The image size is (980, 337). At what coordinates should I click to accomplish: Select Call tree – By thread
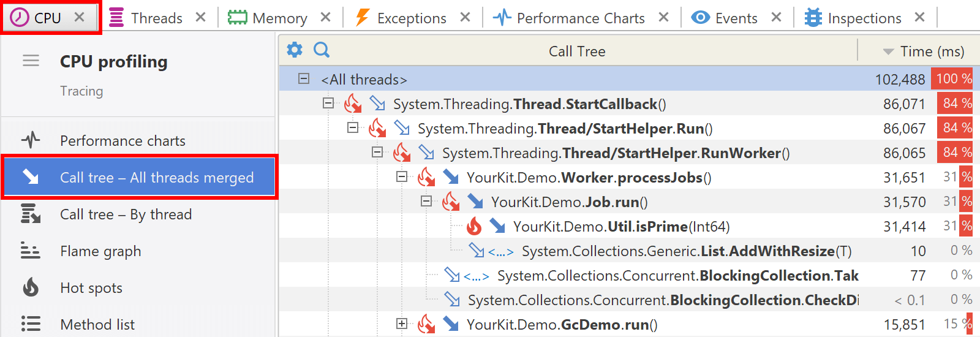[138, 214]
